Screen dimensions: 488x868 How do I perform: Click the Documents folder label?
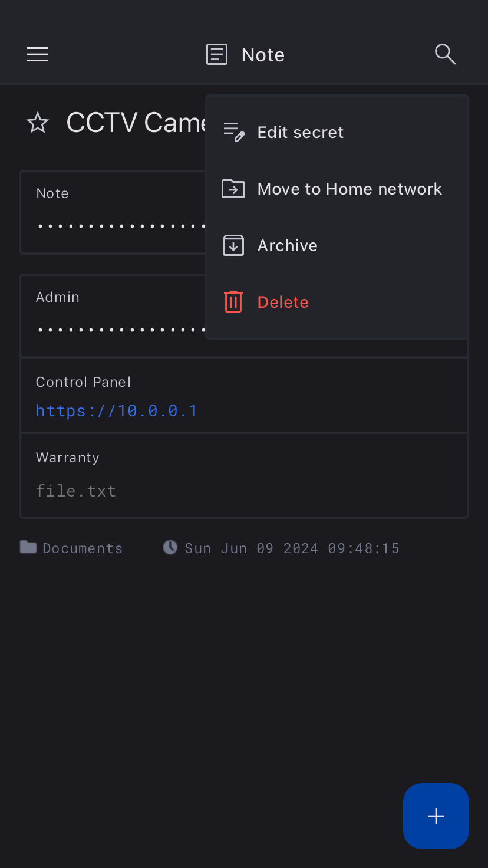[x=83, y=548]
